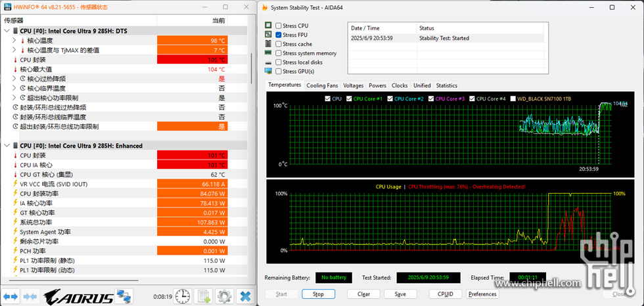Uncheck the Stress FPU checkbox
Image resolution: width=644 pixels, height=306 pixels.
point(279,35)
